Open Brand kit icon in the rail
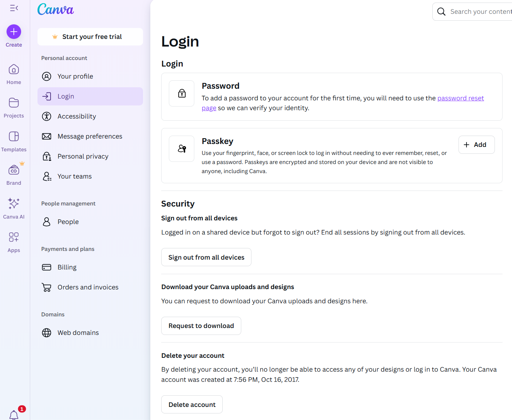Screen dimensions: 512x420 (14, 170)
